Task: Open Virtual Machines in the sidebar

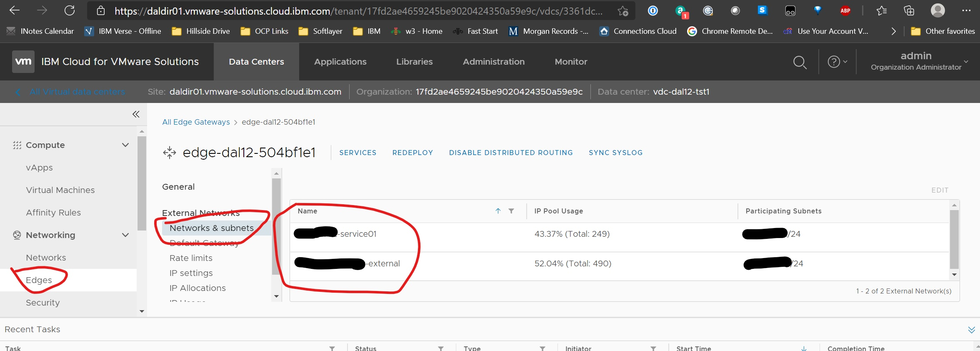Action: click(60, 190)
